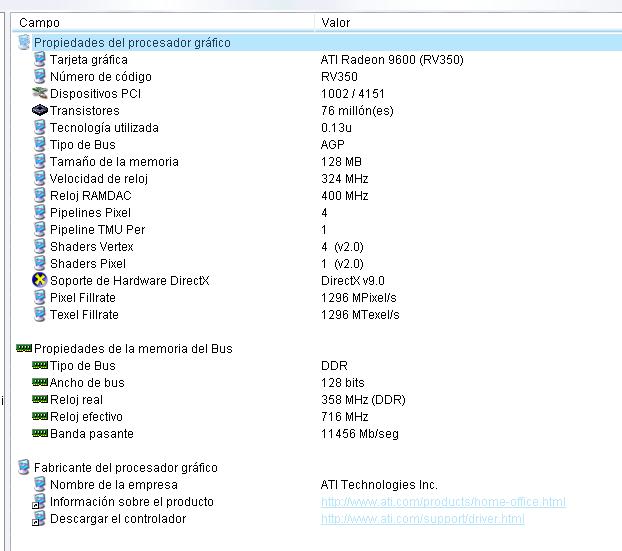Viewport: 622px width, 551px height.
Task: Select the 76 millón(es) value
Action: [357, 111]
